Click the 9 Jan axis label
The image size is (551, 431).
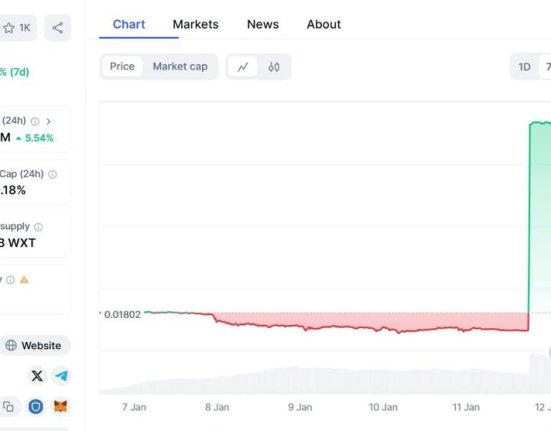300,407
